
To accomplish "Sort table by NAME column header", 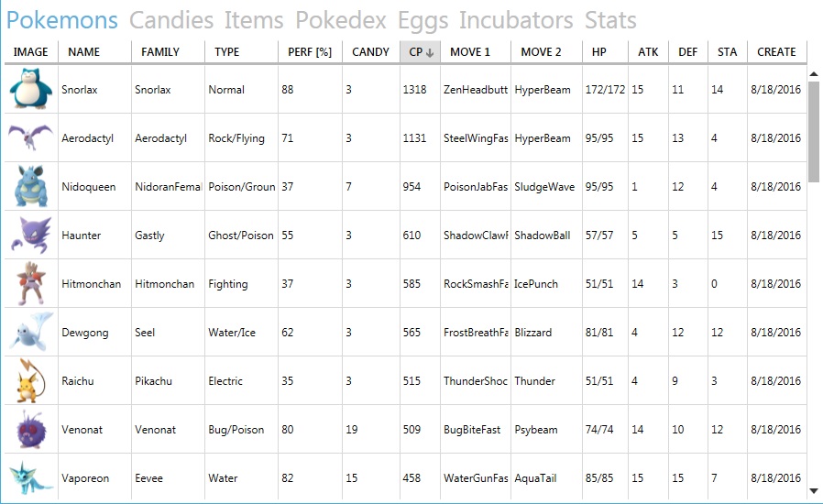I will (94, 52).
